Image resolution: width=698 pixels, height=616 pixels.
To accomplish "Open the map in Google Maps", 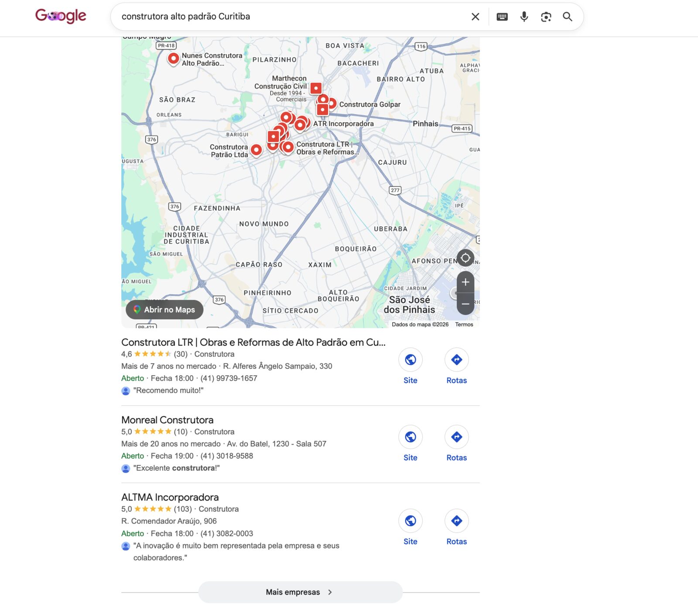I will pyautogui.click(x=164, y=310).
